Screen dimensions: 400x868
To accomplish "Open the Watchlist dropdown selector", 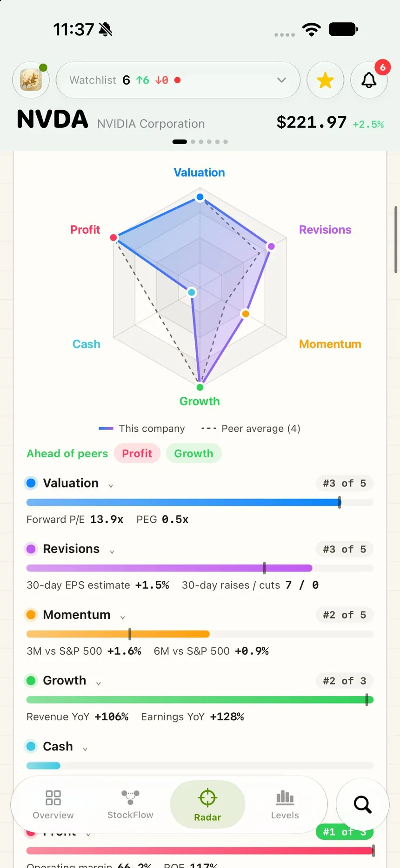I will click(178, 80).
